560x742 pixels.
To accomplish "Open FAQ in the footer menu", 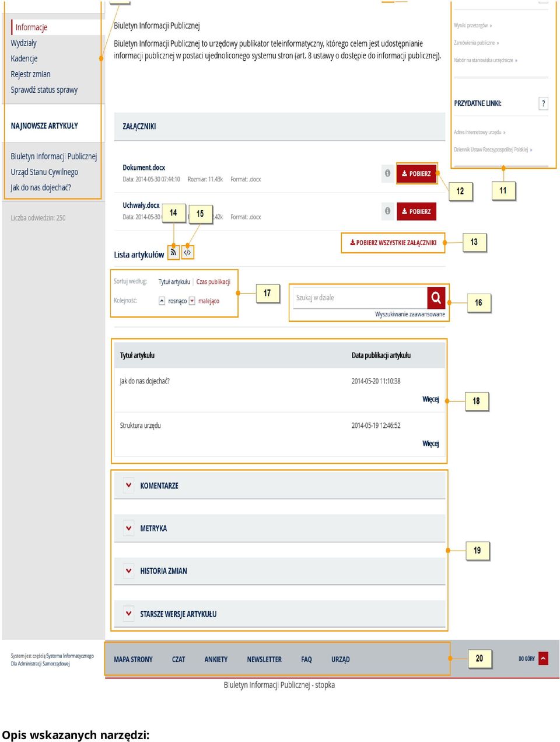I will pyautogui.click(x=306, y=659).
